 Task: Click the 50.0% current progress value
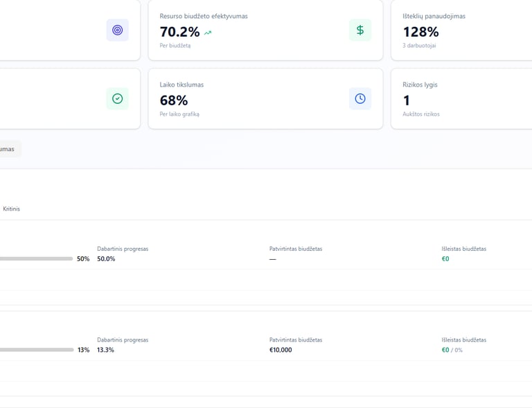[x=106, y=259]
